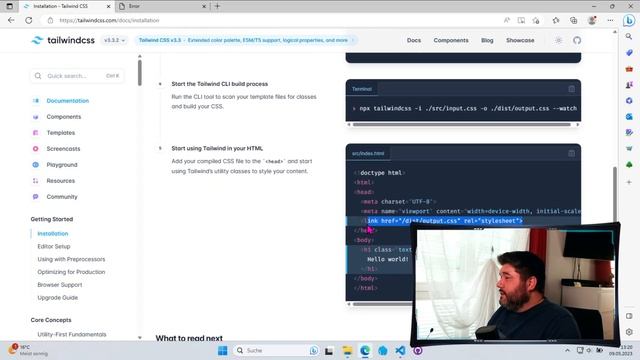Screen dimensions: 640x360
Task: Click the terminal code horizontal scrollbar
Action: [x=461, y=124]
